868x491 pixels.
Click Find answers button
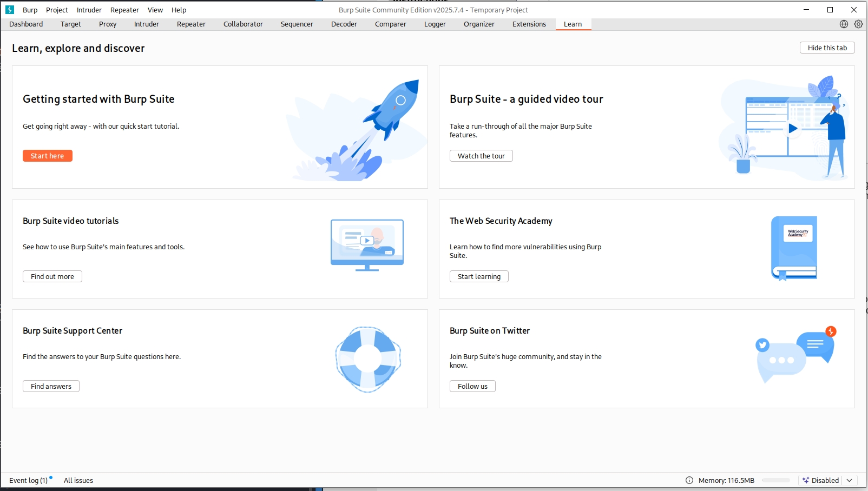pos(51,386)
